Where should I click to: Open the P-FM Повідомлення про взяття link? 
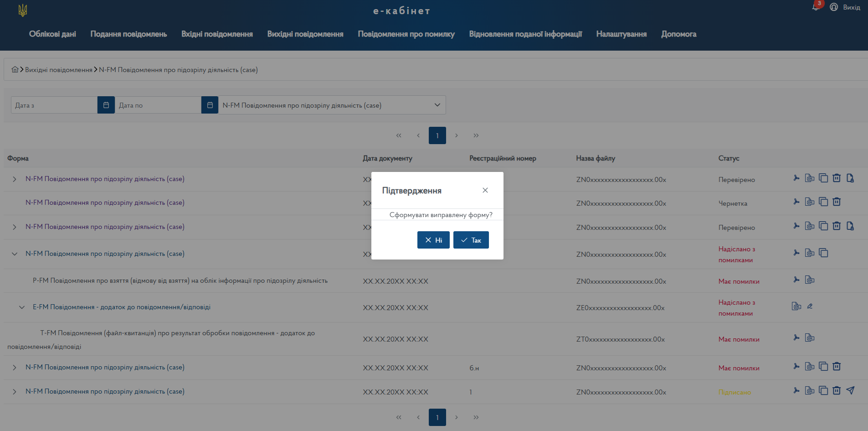(180, 280)
